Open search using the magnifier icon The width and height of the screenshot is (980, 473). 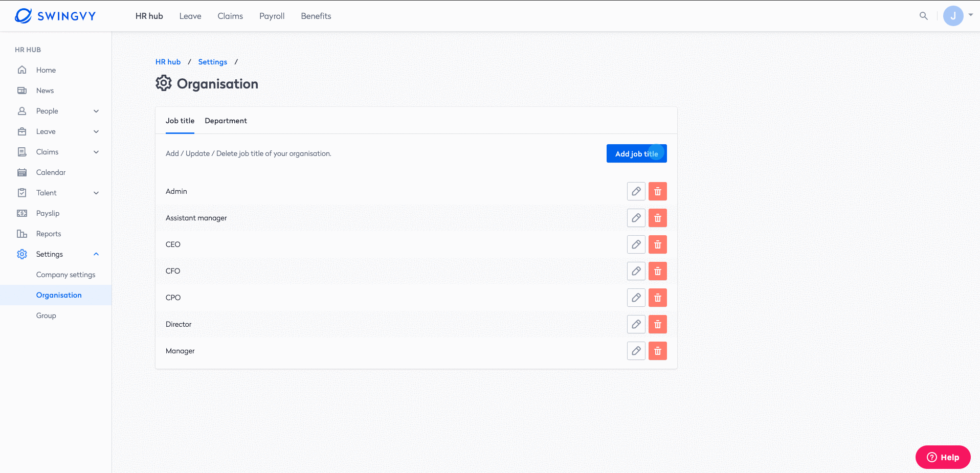(923, 16)
